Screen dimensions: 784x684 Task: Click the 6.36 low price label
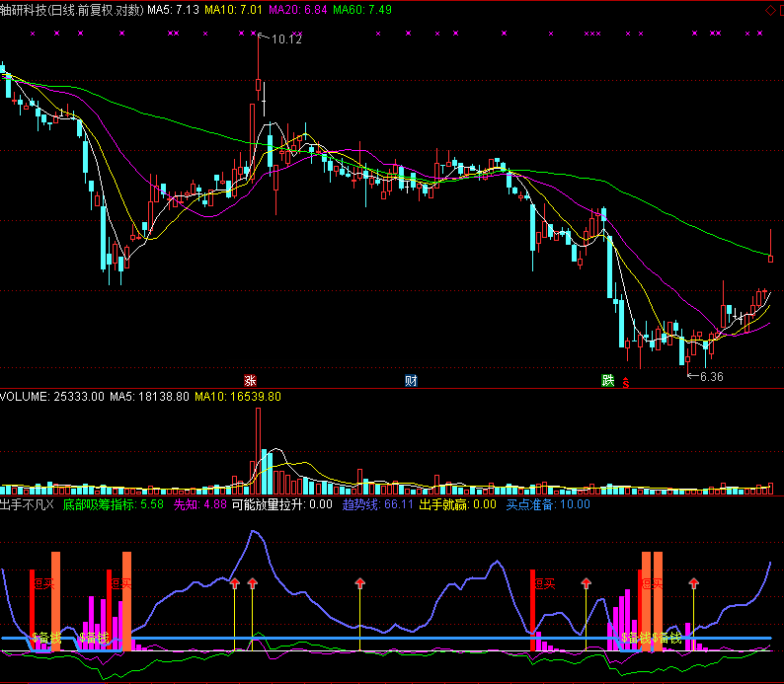712,377
